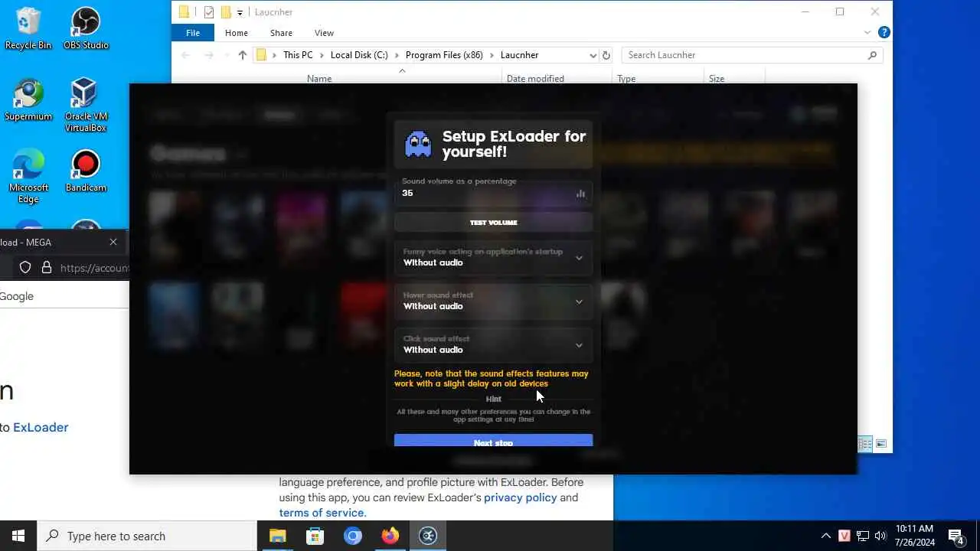Screen dimensions: 980x551
Task: Open Oracle VM VirtualBox desktop shortcut
Action: (x=86, y=105)
